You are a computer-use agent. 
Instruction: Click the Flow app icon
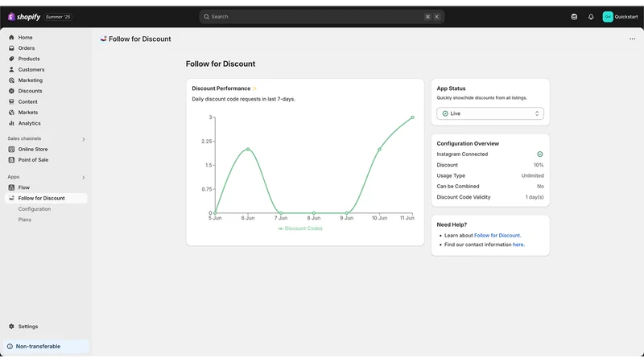coord(11,187)
